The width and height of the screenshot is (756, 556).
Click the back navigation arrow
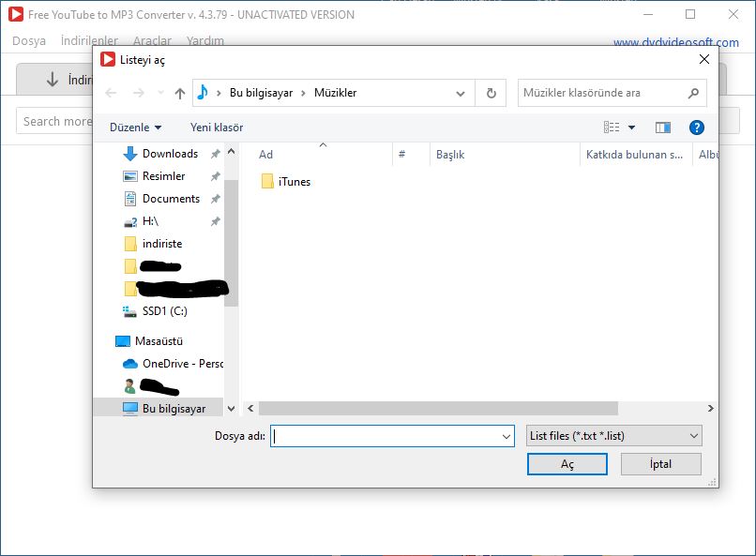click(111, 93)
